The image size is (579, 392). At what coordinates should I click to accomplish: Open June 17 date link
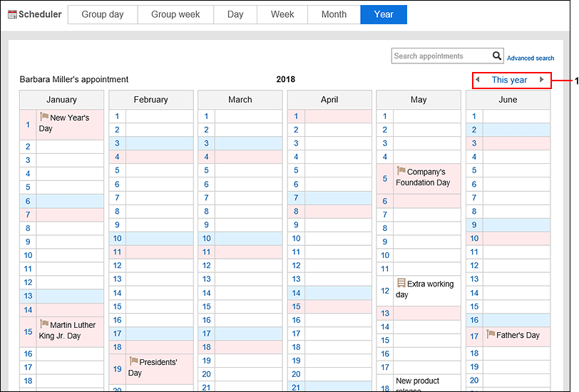click(x=474, y=336)
